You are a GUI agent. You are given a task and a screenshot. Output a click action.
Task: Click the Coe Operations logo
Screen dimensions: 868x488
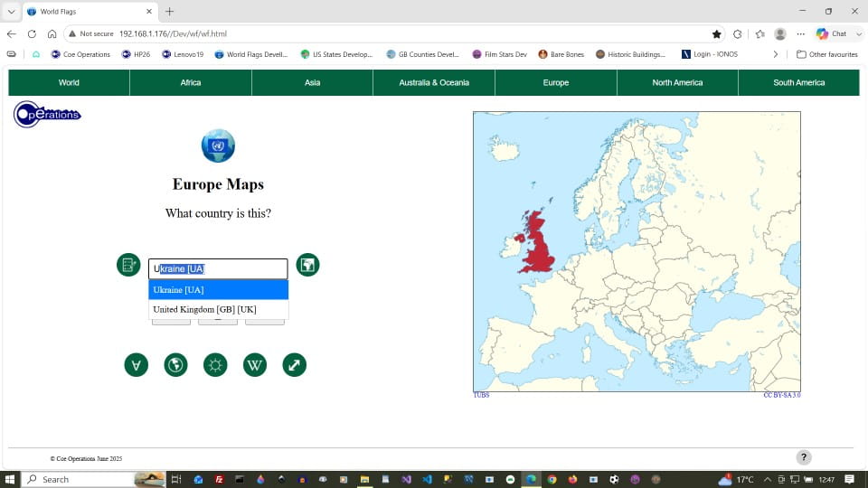point(47,115)
